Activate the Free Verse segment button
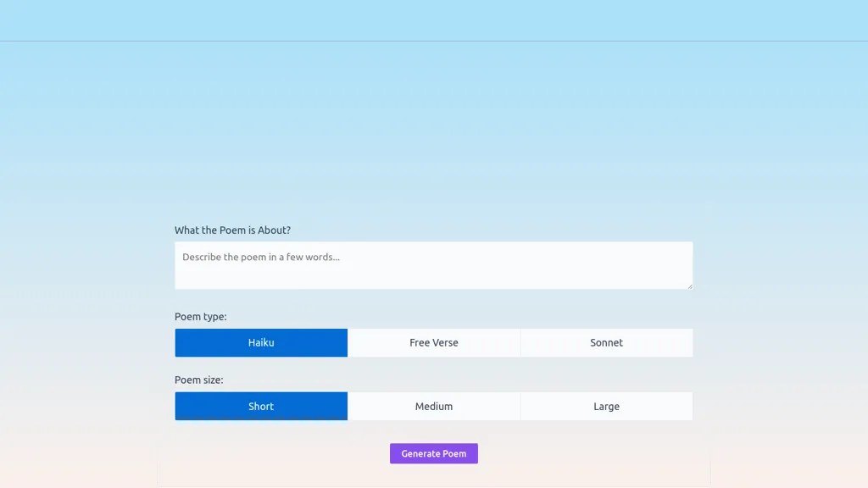The image size is (868, 488). (433, 342)
